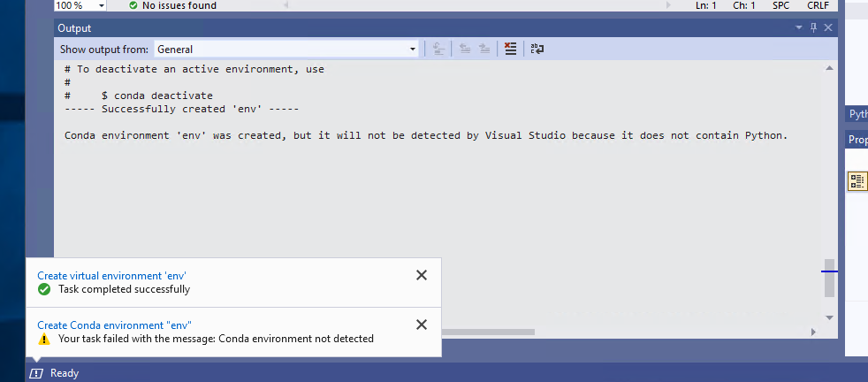
Task: Click the yellow warning triangle icon
Action: [x=43, y=339]
